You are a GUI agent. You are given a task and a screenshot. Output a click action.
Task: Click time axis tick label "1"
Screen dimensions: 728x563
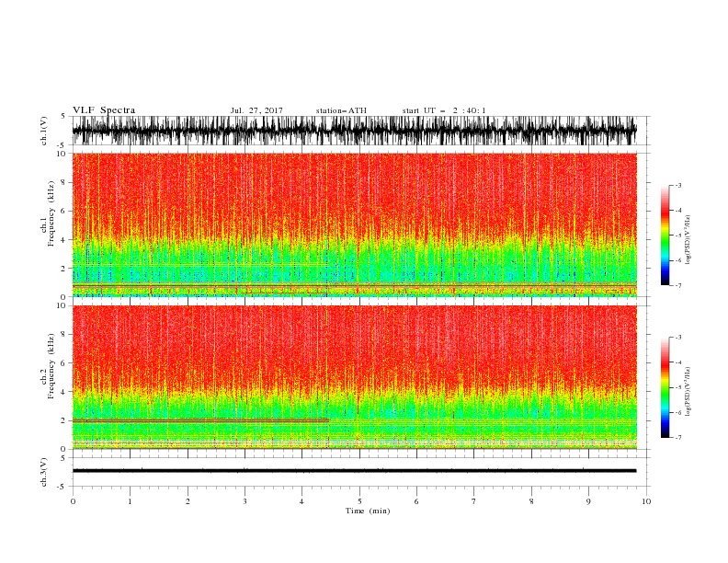point(130,501)
